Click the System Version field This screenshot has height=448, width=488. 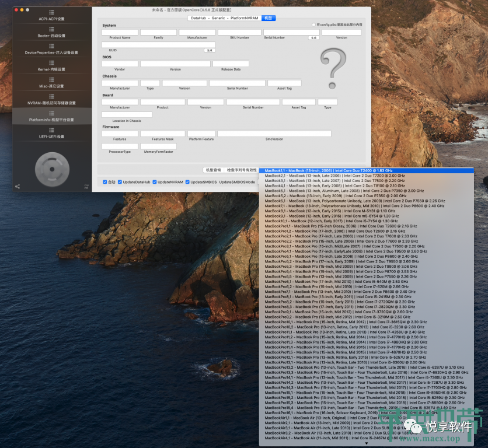(x=341, y=32)
